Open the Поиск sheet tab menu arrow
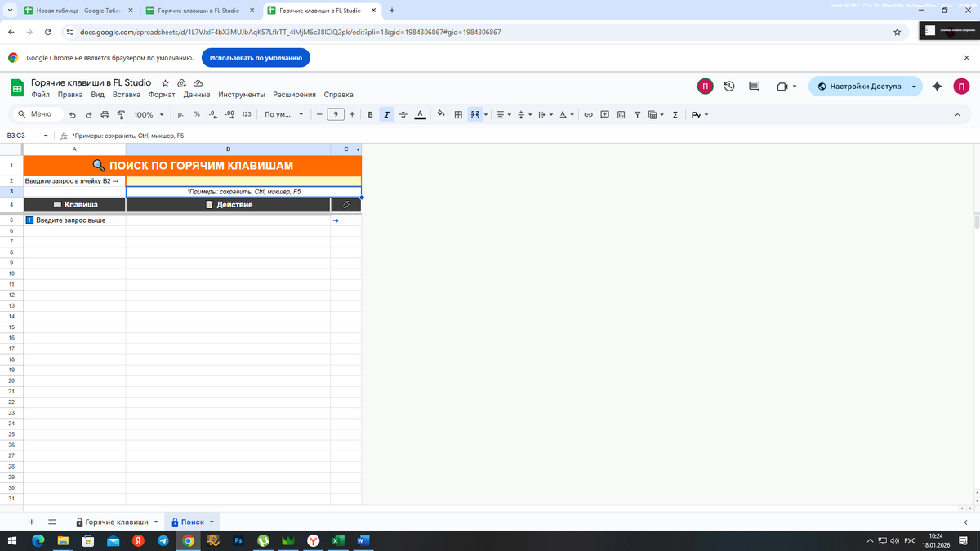Image resolution: width=980 pixels, height=551 pixels. [212, 522]
